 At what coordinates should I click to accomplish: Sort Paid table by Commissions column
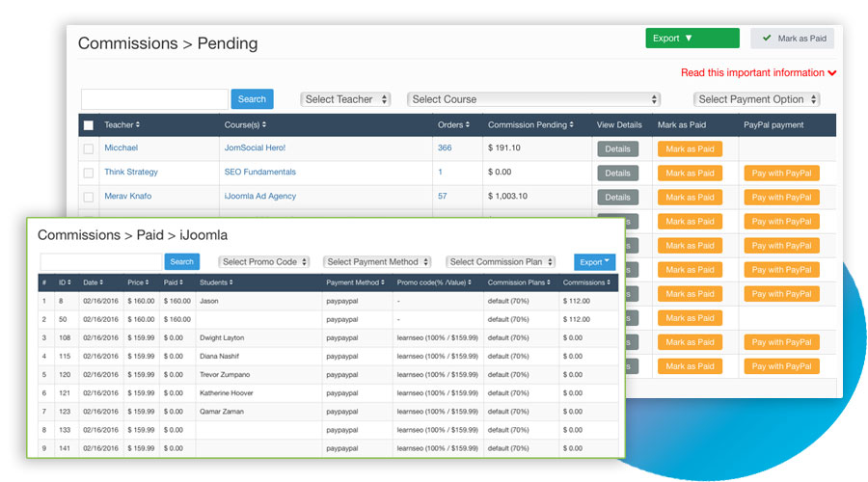586,282
